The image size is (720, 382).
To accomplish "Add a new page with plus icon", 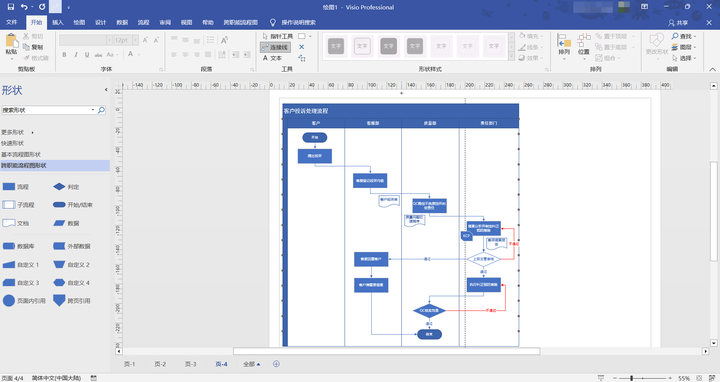I will 276,364.
